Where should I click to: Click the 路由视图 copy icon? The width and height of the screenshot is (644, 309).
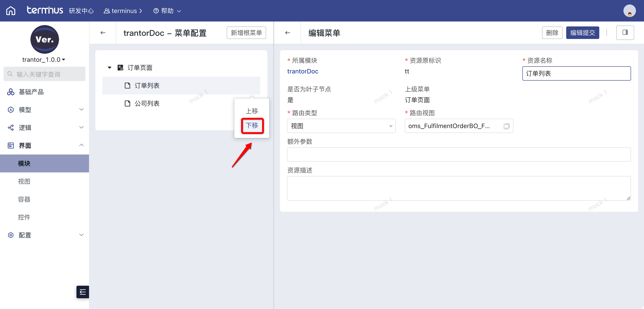tap(506, 126)
